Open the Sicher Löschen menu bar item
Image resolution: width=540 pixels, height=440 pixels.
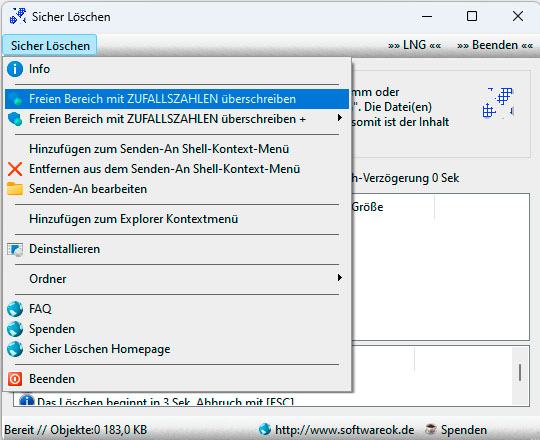50,45
